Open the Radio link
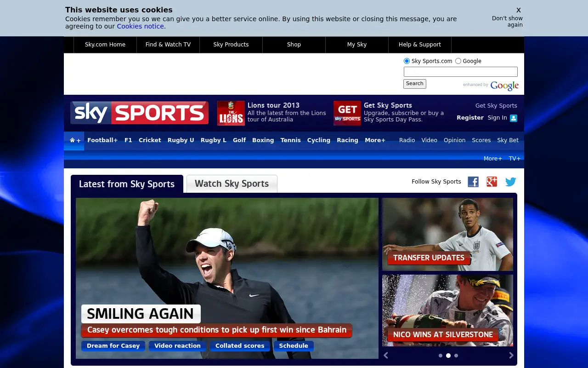 click(x=407, y=140)
